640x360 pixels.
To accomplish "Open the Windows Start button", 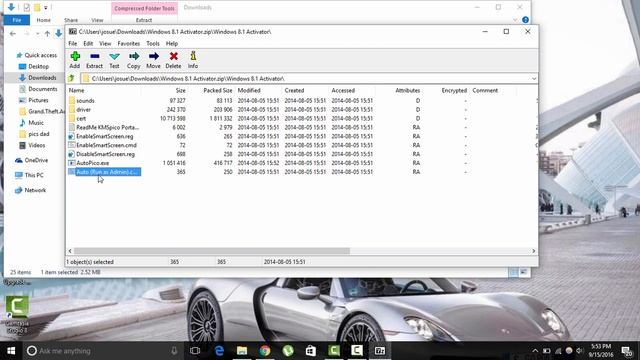I will [x=11, y=351].
